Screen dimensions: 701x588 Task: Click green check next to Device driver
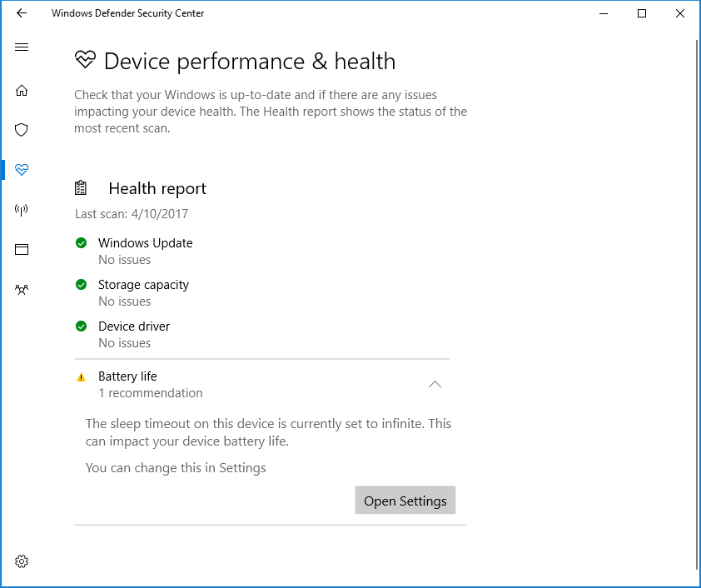click(81, 326)
